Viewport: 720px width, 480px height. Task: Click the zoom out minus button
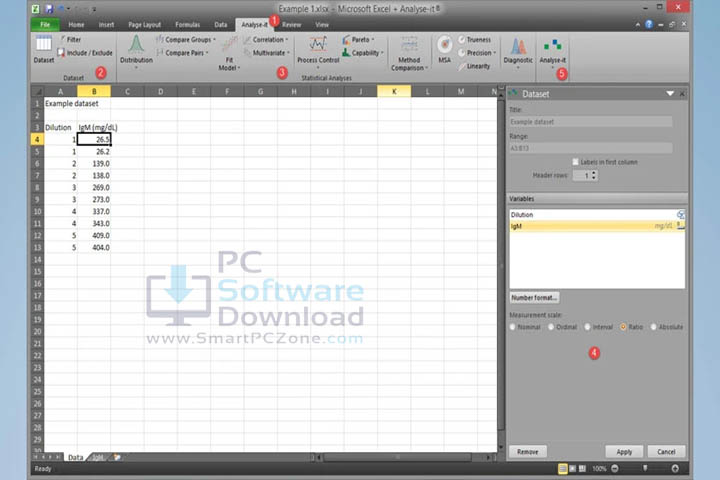[x=615, y=469]
